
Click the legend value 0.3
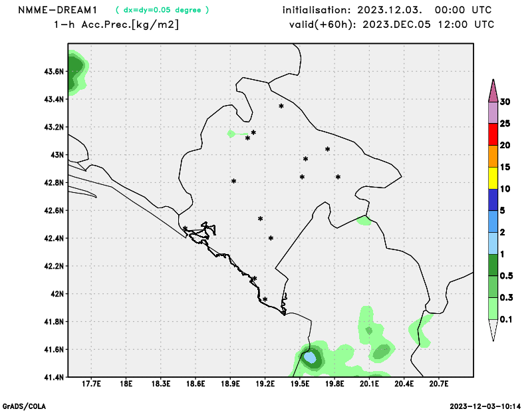tap(506, 298)
